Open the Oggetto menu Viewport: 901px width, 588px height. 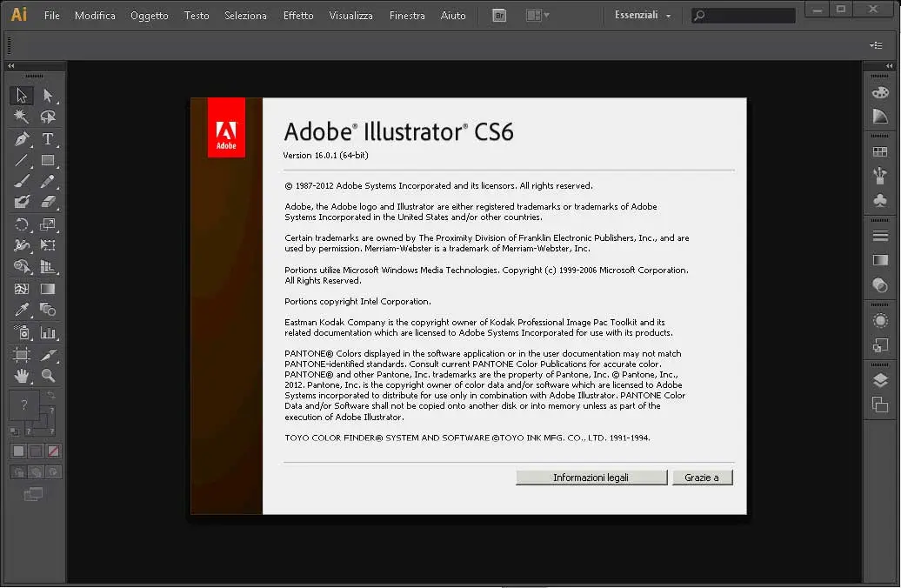150,16
